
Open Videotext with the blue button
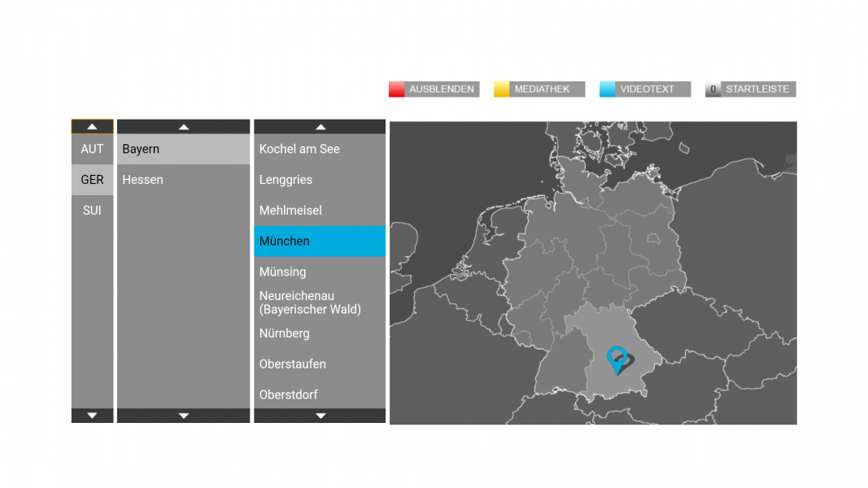(645, 89)
